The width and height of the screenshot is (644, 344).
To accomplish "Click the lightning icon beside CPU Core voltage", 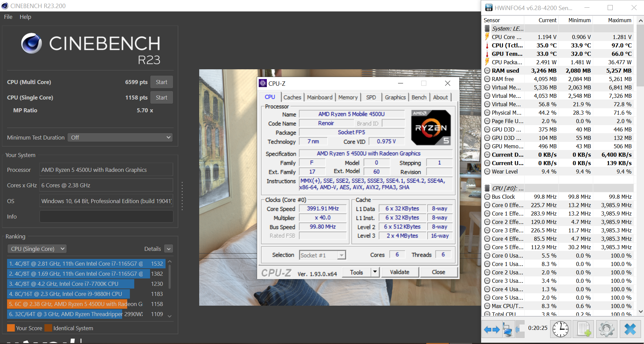I will pos(487,37).
